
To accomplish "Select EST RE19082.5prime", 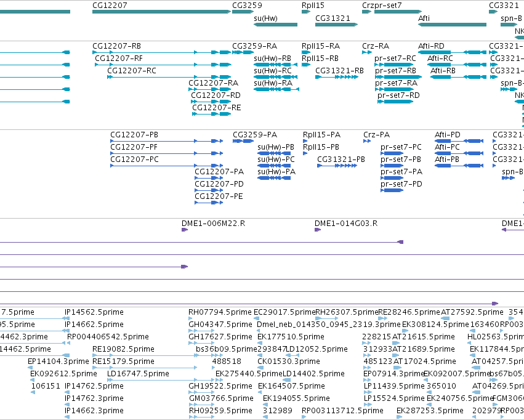I will pyautogui.click(x=144, y=356).
